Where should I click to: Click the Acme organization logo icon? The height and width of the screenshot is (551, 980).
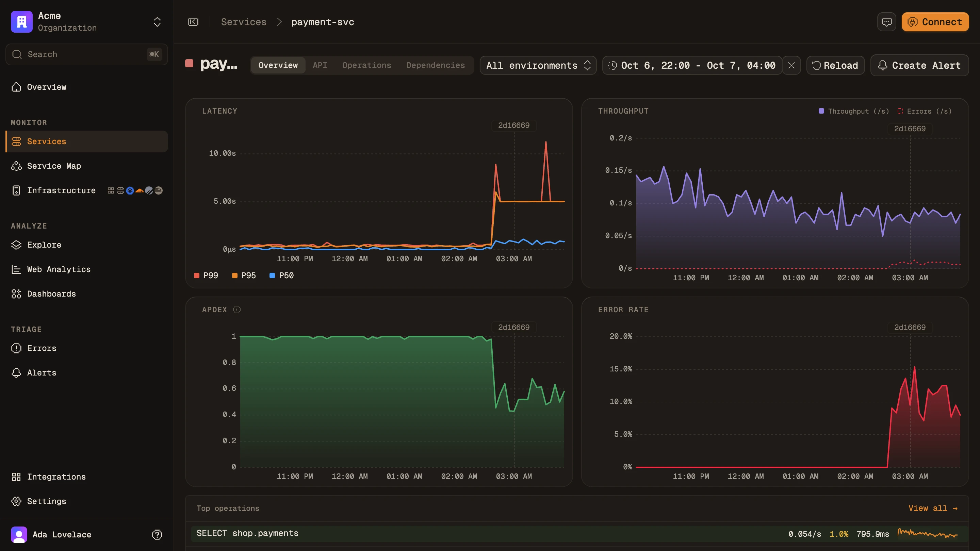(22, 22)
